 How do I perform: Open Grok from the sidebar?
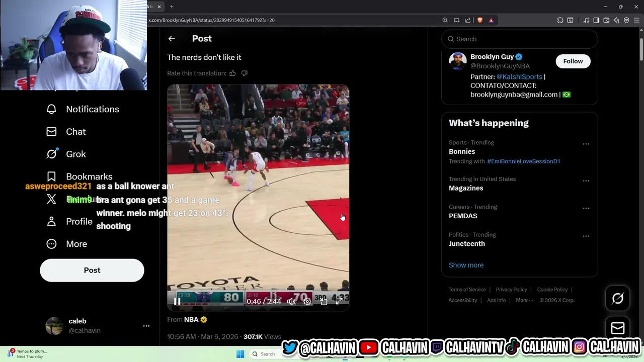coord(66,154)
